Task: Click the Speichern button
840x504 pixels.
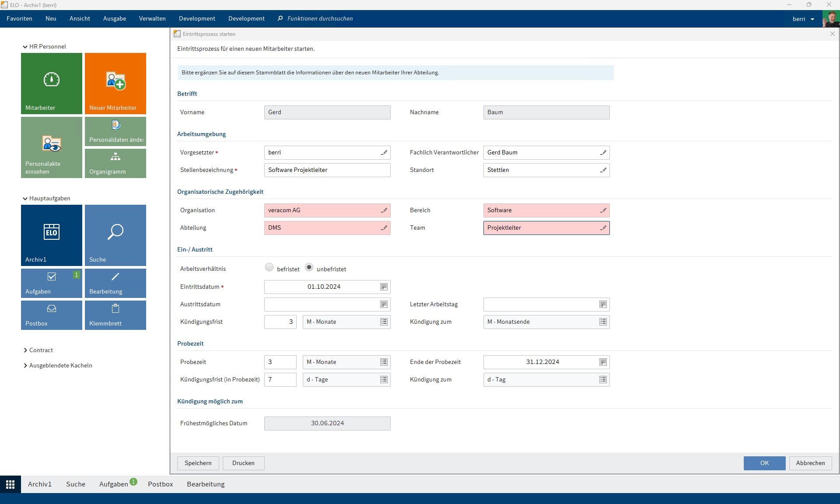Action: coord(198,463)
